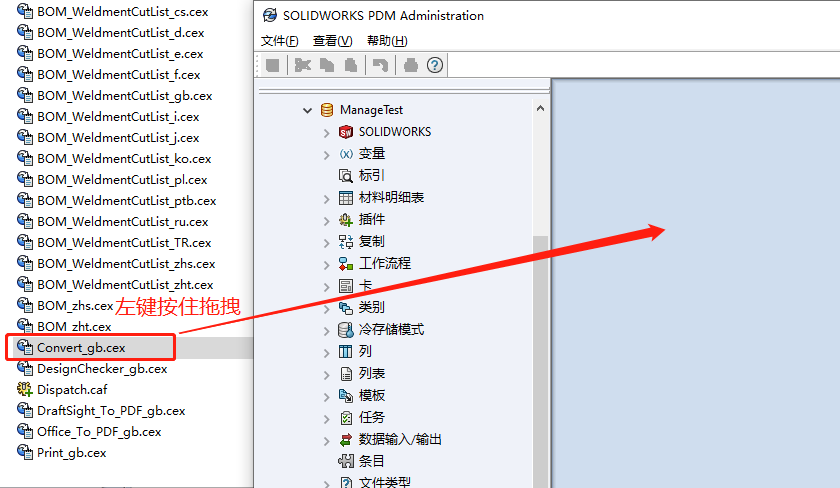The width and height of the screenshot is (840, 488).
Task: Expand the 复制 tree node
Action: tap(327, 242)
